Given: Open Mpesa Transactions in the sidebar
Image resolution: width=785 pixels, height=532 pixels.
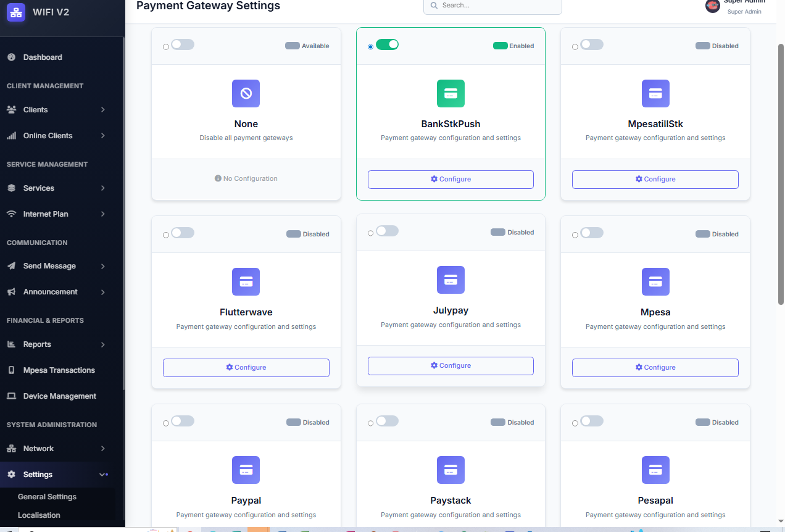Looking at the screenshot, I should [59, 370].
